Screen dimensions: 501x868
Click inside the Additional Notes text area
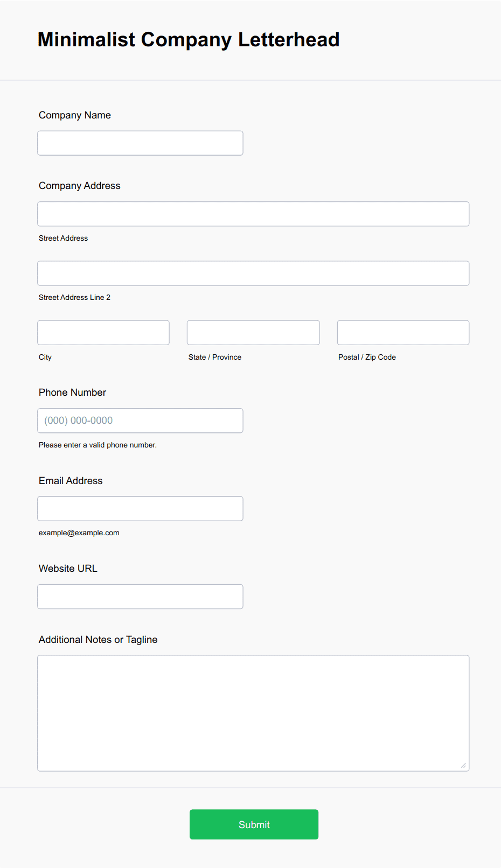point(253,713)
